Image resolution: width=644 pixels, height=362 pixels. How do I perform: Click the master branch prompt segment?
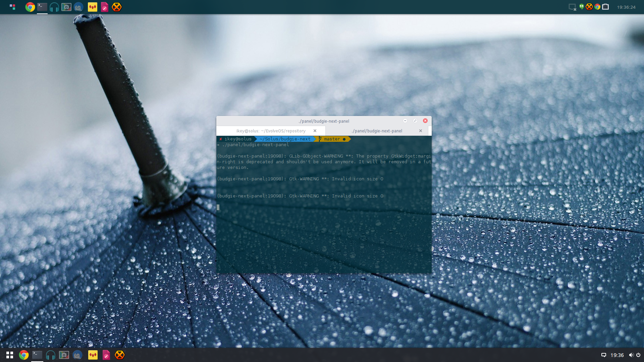[x=332, y=139]
